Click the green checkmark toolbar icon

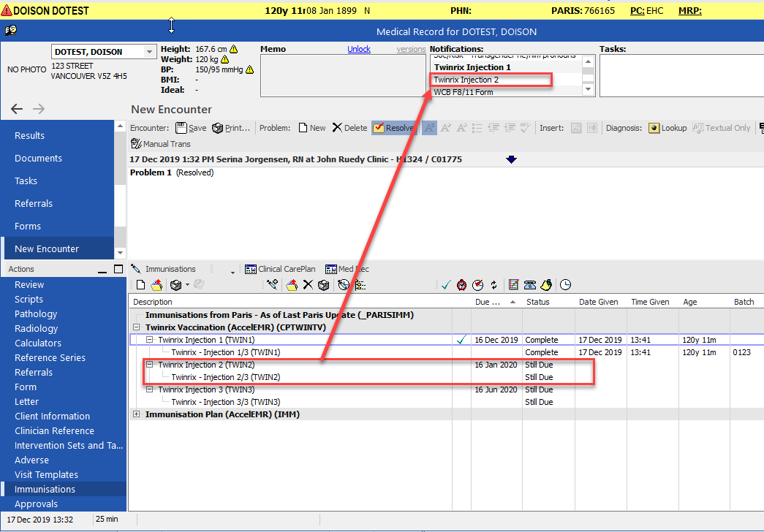coord(446,285)
